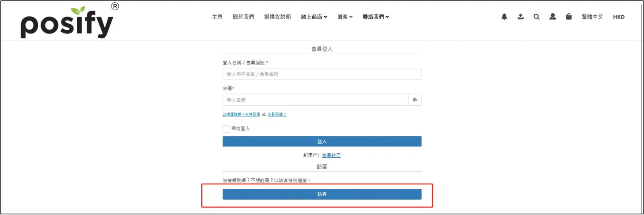Click the user account icon
This screenshot has height=215, width=644.
point(553,17)
